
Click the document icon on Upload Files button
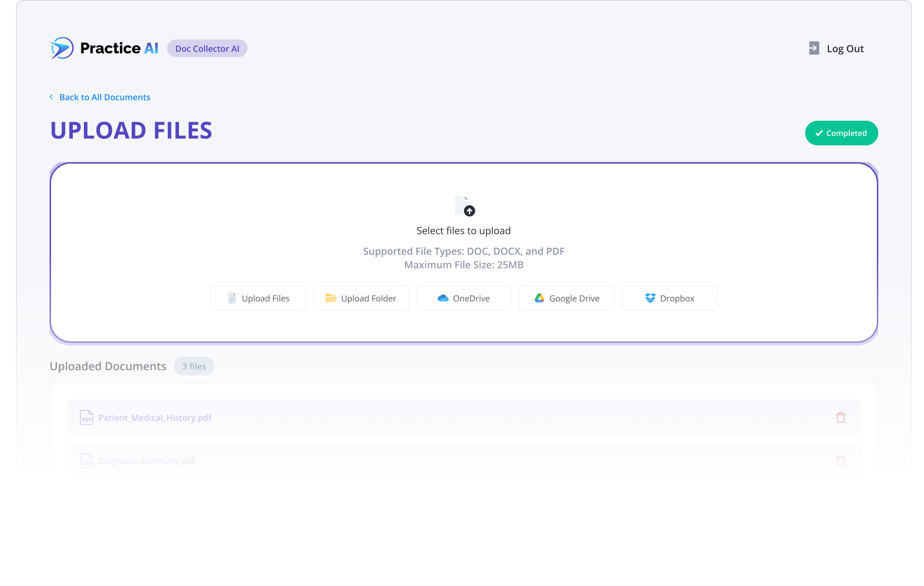tap(231, 298)
